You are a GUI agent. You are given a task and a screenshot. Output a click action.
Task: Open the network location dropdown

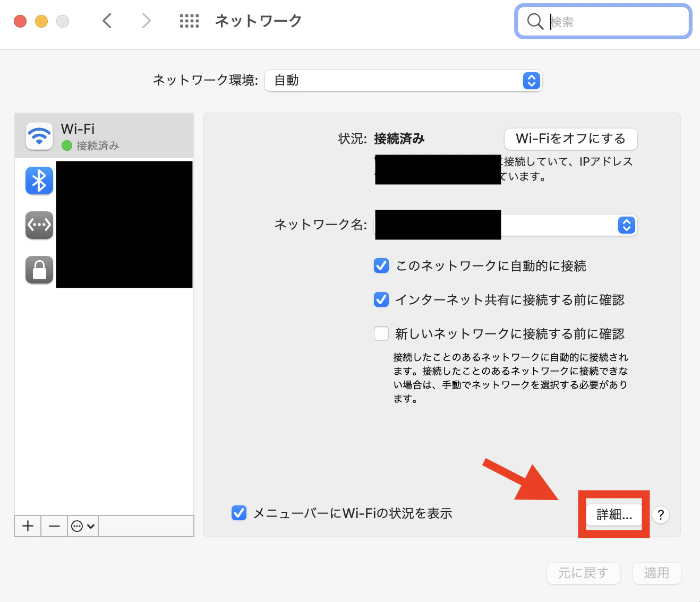point(403,81)
